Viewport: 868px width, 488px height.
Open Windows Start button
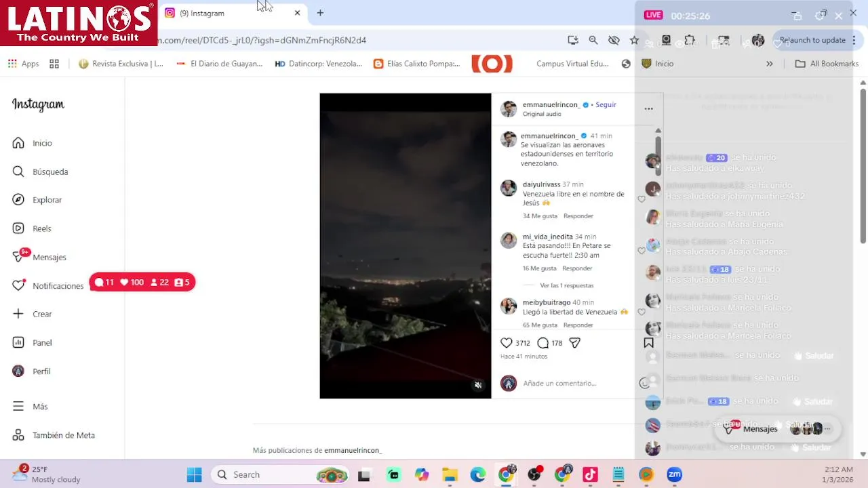[195, 475]
